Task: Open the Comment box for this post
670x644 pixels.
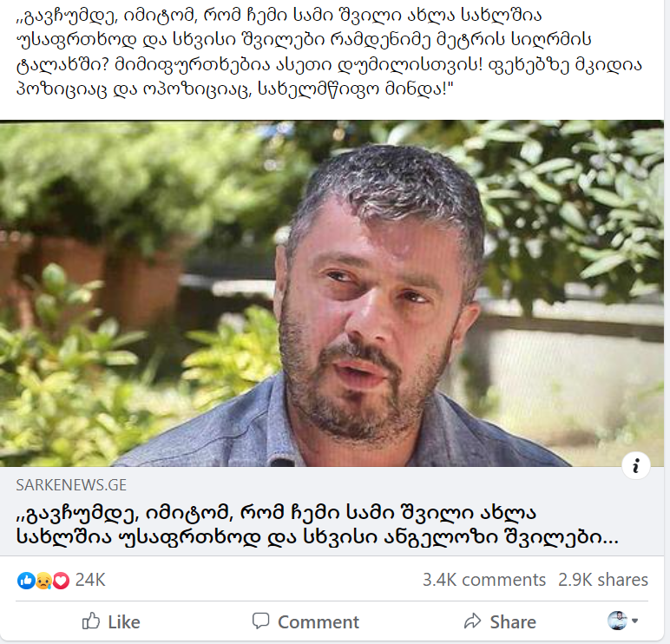Action: click(x=305, y=621)
